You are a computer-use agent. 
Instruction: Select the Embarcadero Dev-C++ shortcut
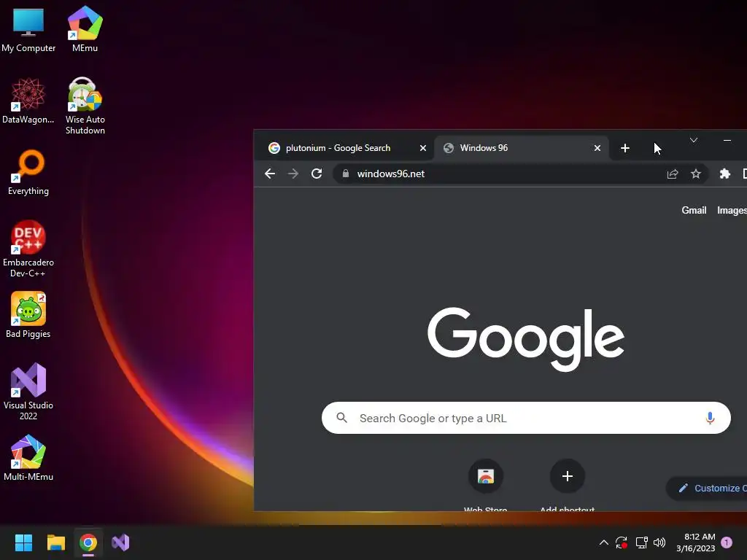tap(28, 249)
